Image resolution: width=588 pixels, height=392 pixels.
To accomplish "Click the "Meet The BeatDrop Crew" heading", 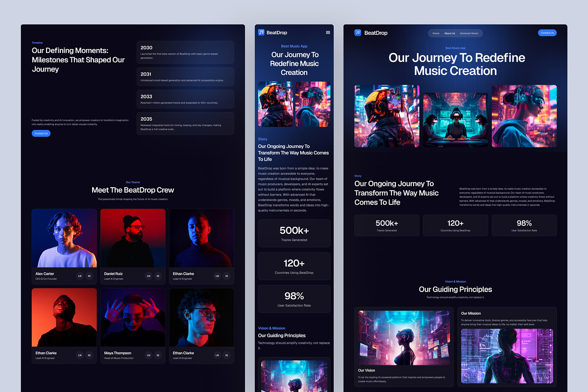I will 133,190.
